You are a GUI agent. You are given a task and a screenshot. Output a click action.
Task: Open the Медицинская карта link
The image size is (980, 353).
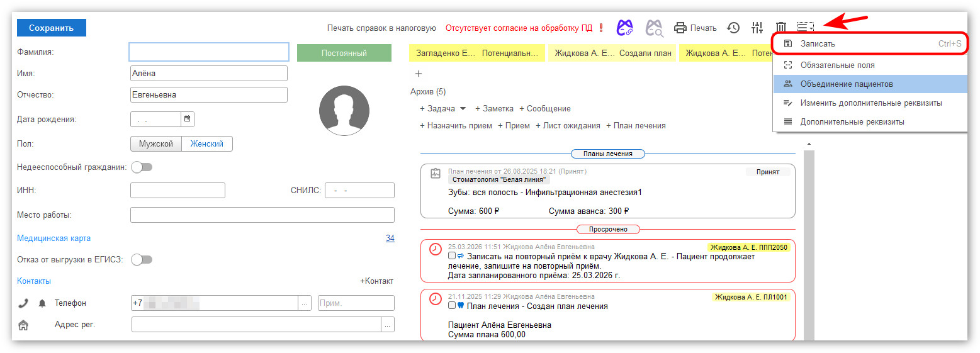click(x=54, y=238)
